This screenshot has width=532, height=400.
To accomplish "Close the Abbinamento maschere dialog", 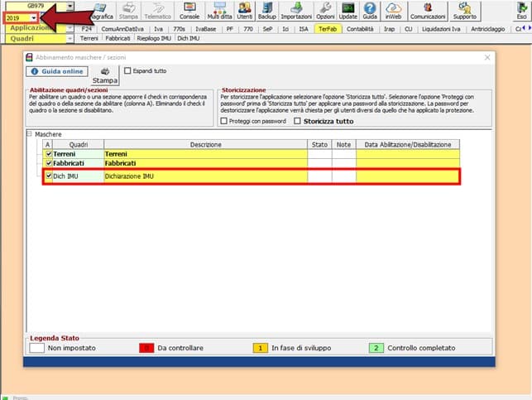I will tap(487, 57).
